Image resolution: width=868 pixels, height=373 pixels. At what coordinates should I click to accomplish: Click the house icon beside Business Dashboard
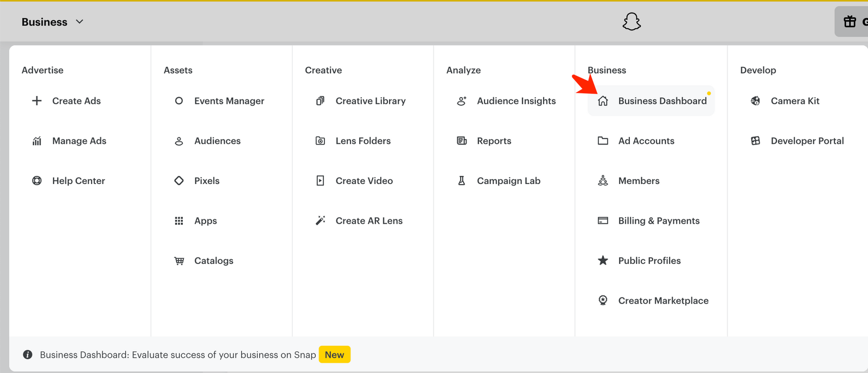point(603,101)
